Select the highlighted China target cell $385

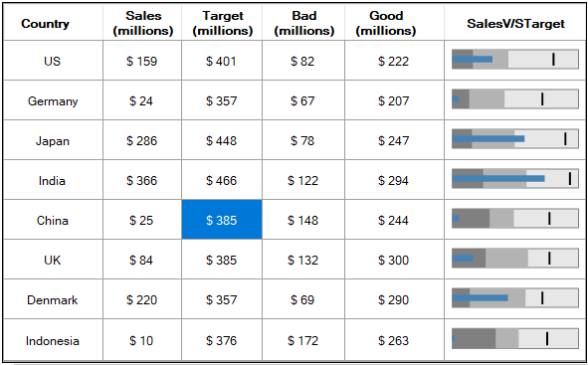pyautogui.click(x=222, y=220)
